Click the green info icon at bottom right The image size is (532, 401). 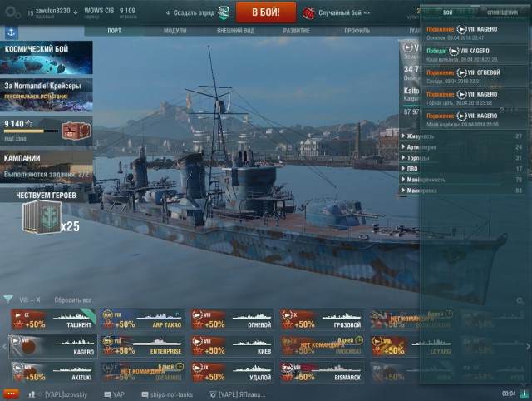click(x=525, y=394)
